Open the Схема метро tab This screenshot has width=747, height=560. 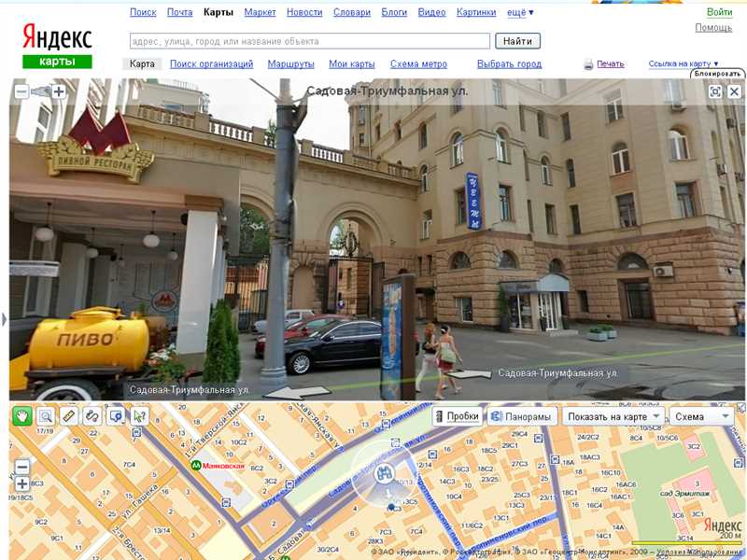pos(418,63)
